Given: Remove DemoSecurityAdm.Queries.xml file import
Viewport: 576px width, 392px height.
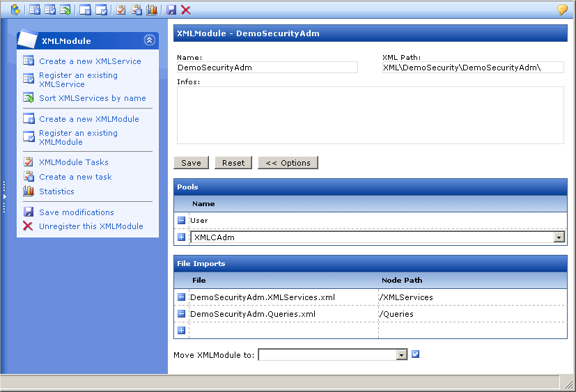Looking at the screenshot, I should click(x=181, y=314).
